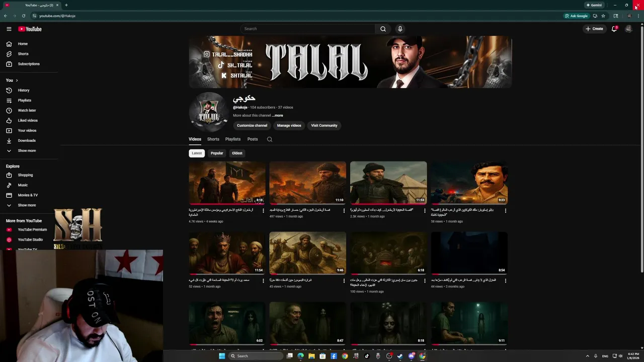The width and height of the screenshot is (644, 362).
Task: Select the Latest sort chip
Action: [197, 153]
